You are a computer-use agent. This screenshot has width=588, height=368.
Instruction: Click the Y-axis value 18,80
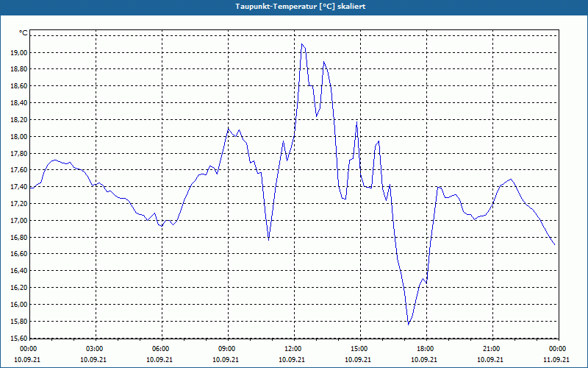(x=20, y=69)
